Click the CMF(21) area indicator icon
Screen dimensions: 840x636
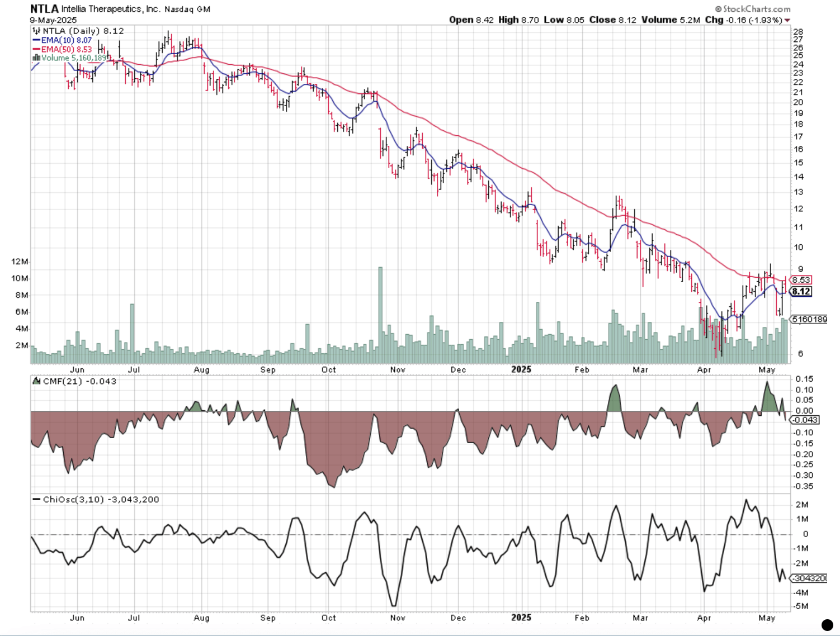pos(37,382)
